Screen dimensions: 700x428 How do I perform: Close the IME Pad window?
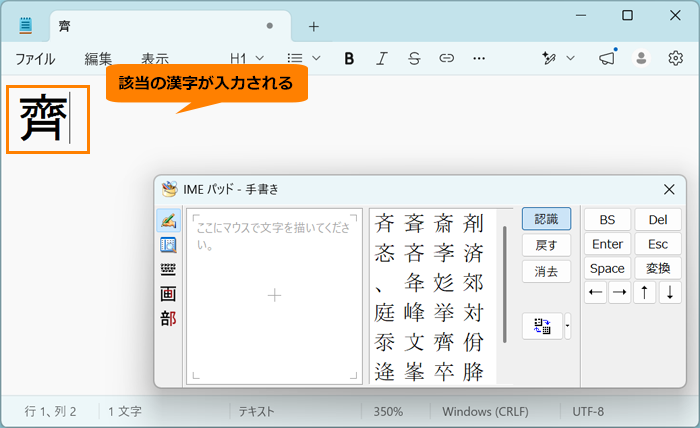(669, 190)
